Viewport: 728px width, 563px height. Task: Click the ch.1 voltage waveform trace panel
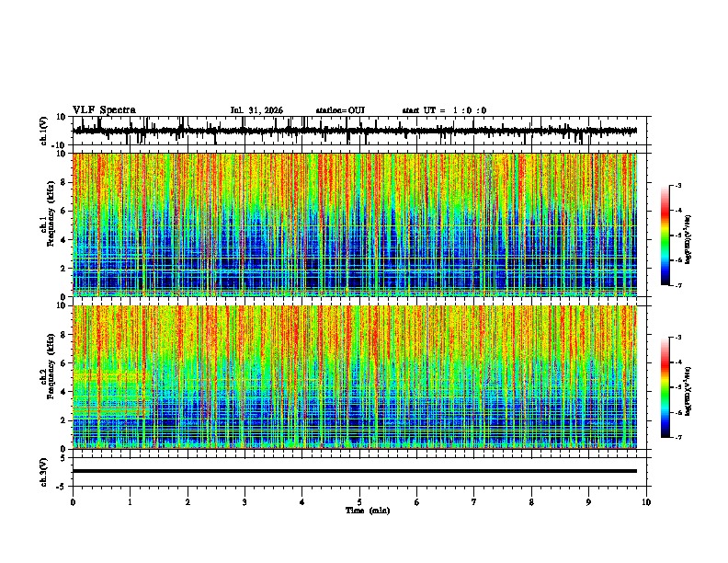click(361, 131)
